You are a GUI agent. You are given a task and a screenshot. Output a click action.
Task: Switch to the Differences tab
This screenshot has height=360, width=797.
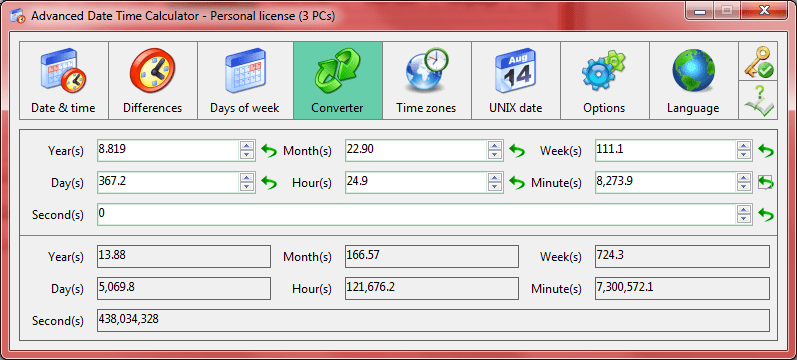(152, 80)
